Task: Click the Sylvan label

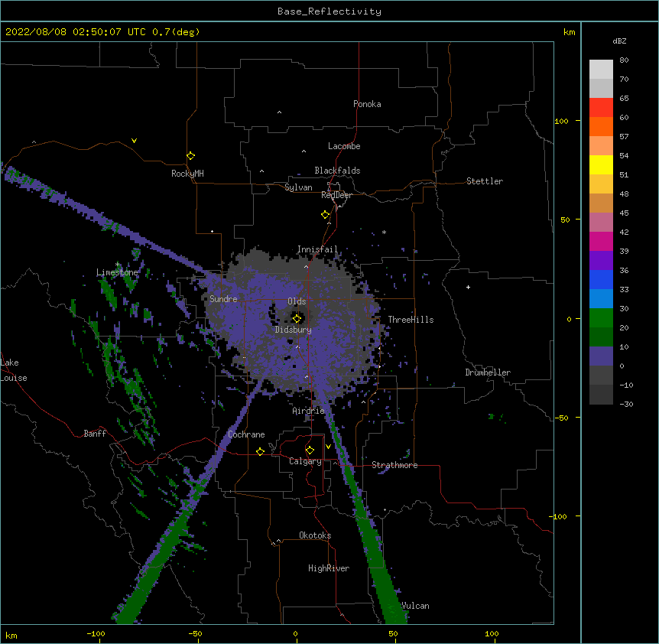Action: tap(298, 187)
